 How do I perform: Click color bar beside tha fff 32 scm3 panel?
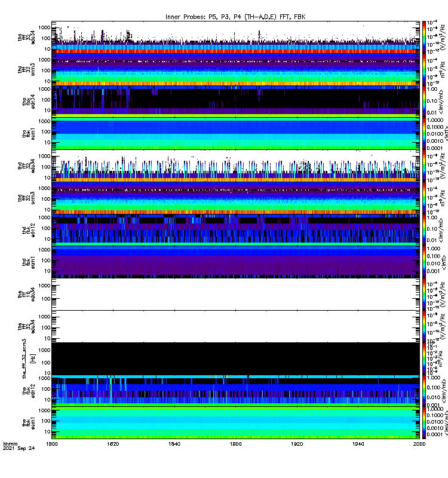424,69
